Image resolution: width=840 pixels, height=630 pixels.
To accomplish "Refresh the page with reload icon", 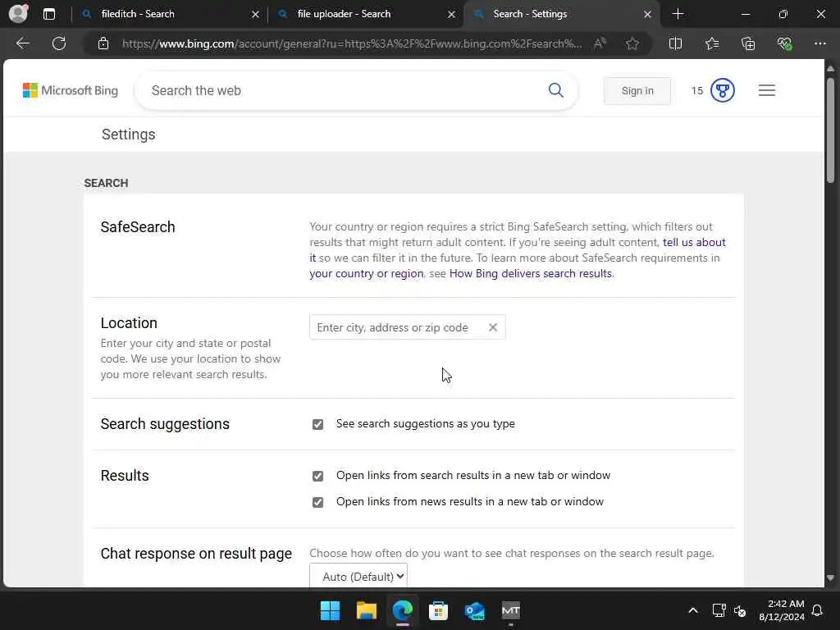I will coord(59,43).
